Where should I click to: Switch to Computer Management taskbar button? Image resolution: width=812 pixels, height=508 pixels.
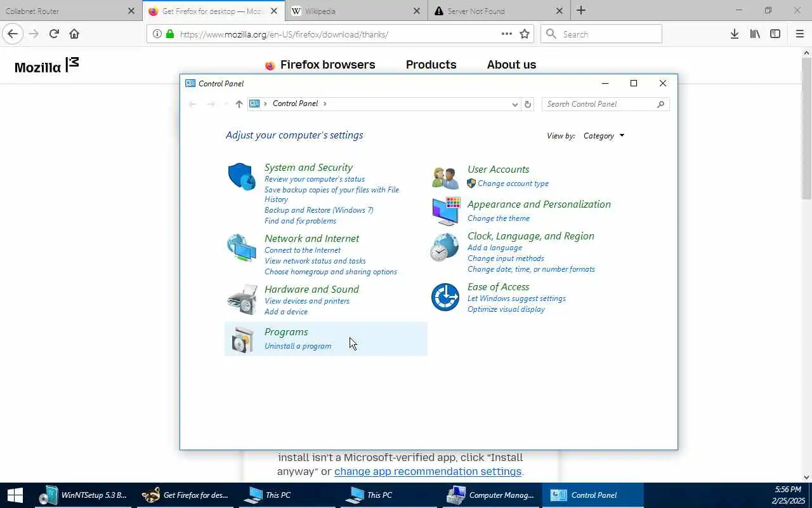coord(492,495)
